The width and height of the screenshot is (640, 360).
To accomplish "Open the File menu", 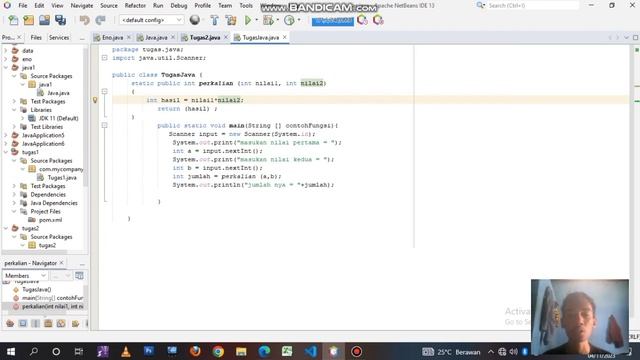I will tap(23, 6).
